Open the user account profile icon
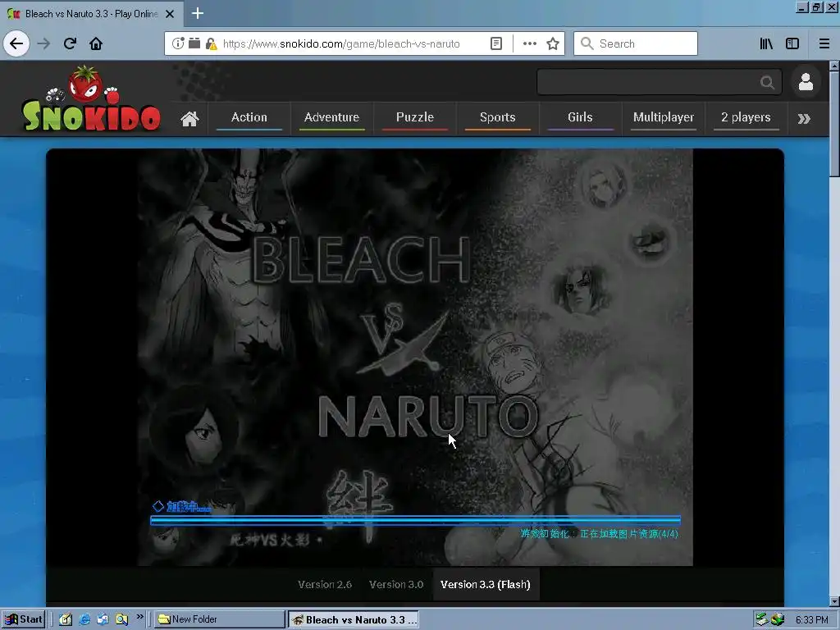840x630 pixels. click(806, 82)
